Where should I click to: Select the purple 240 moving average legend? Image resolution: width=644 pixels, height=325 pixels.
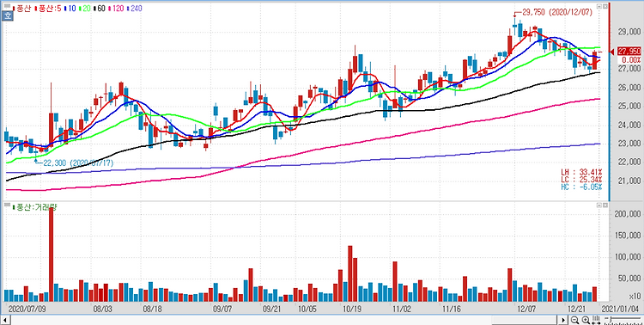[134, 8]
